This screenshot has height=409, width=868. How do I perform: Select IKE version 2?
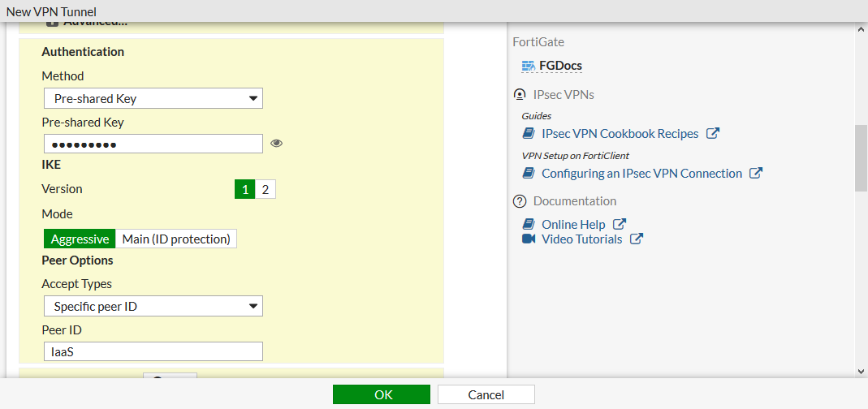tap(265, 189)
